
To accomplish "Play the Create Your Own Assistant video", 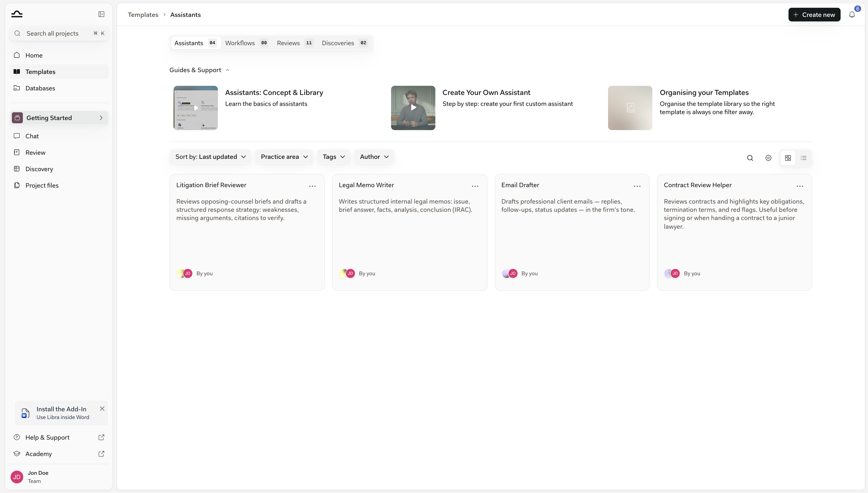I will pyautogui.click(x=413, y=108).
